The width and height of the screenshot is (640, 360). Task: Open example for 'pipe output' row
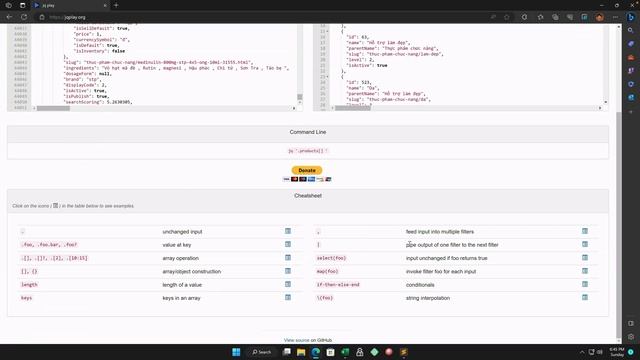[585, 244]
